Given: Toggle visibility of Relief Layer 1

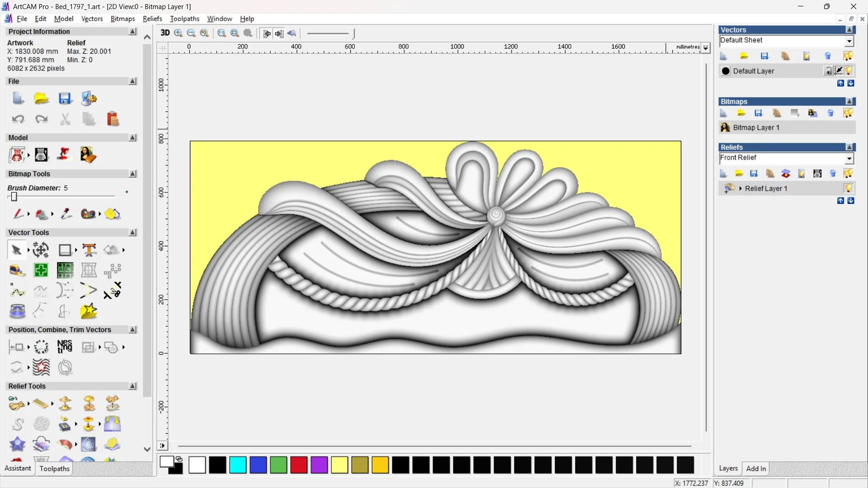Looking at the screenshot, I should 848,188.
